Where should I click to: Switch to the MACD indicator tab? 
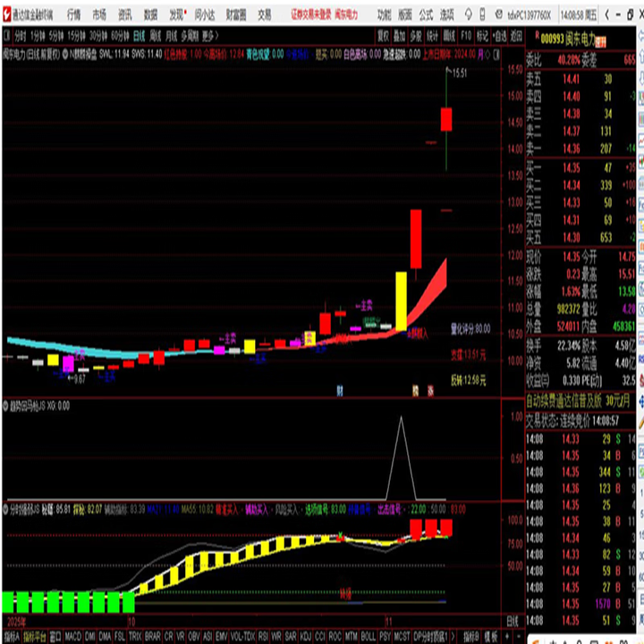click(x=73, y=636)
